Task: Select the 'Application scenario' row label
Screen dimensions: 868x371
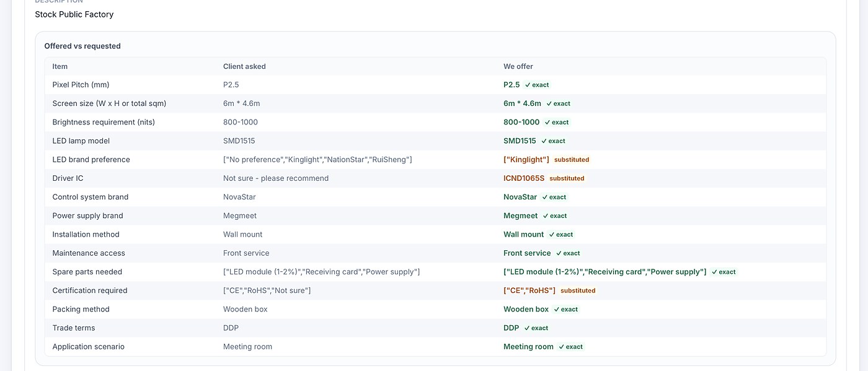Action: pyautogui.click(x=88, y=347)
